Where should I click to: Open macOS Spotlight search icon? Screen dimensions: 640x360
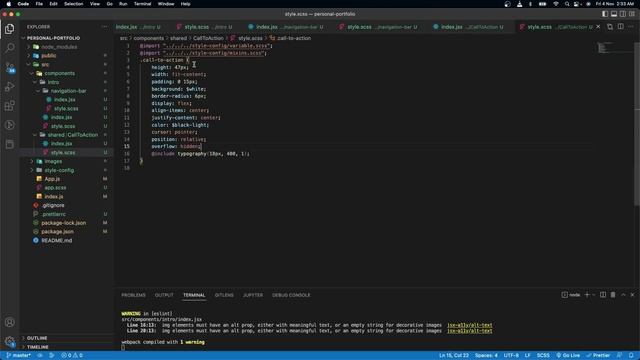point(567,4)
